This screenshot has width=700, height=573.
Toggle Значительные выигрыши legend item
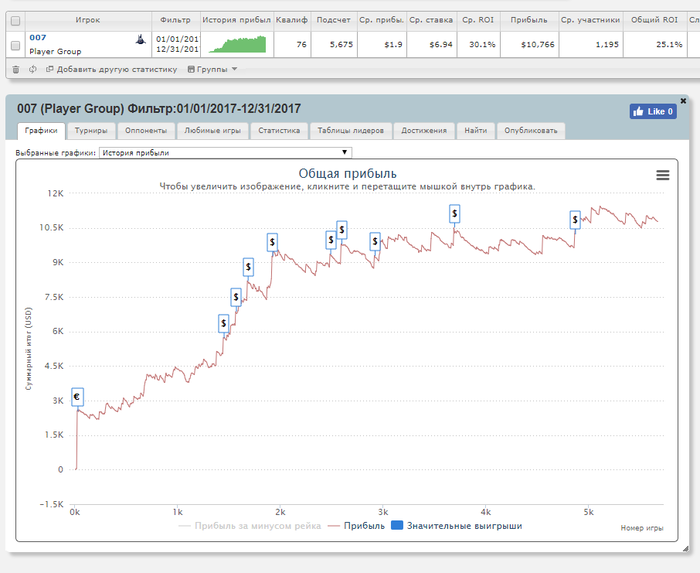[457, 526]
